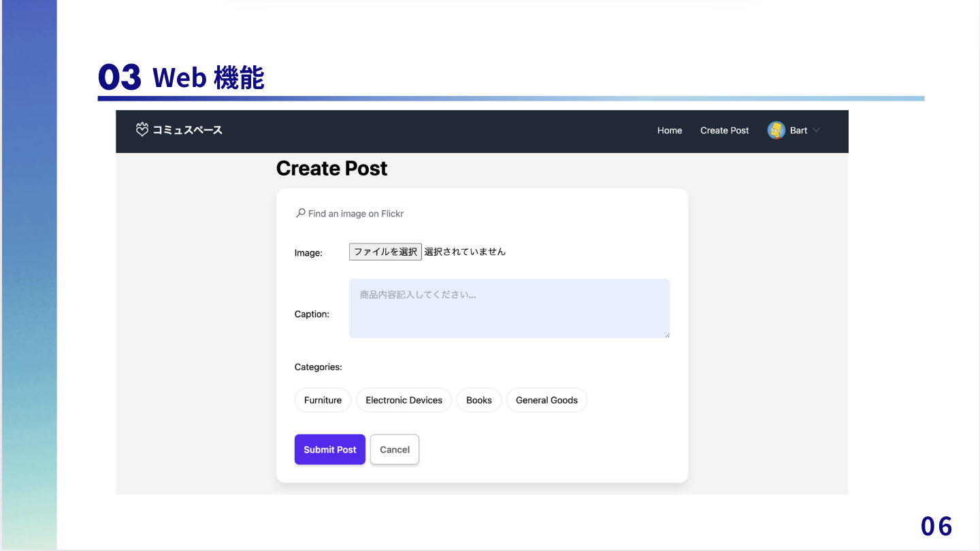Toggle the Electronic Devices category
980x551 pixels.
pyautogui.click(x=404, y=400)
